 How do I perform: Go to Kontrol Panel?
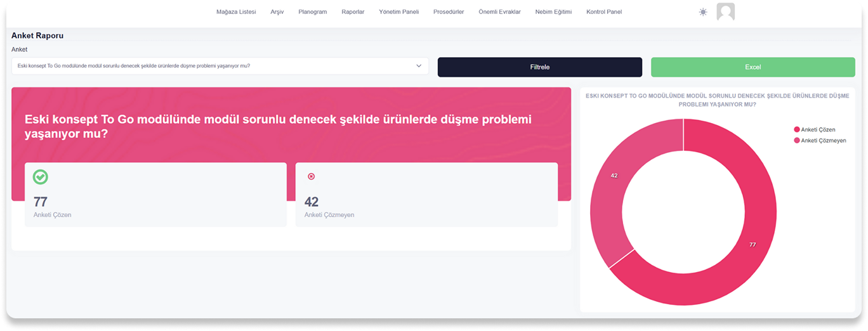[604, 12]
